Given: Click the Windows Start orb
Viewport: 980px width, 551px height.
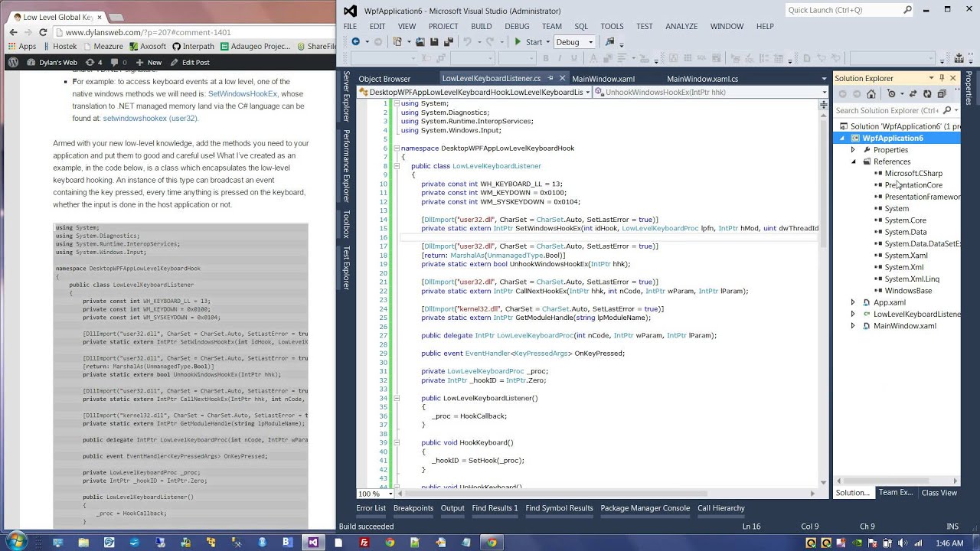Looking at the screenshot, I should [15, 541].
